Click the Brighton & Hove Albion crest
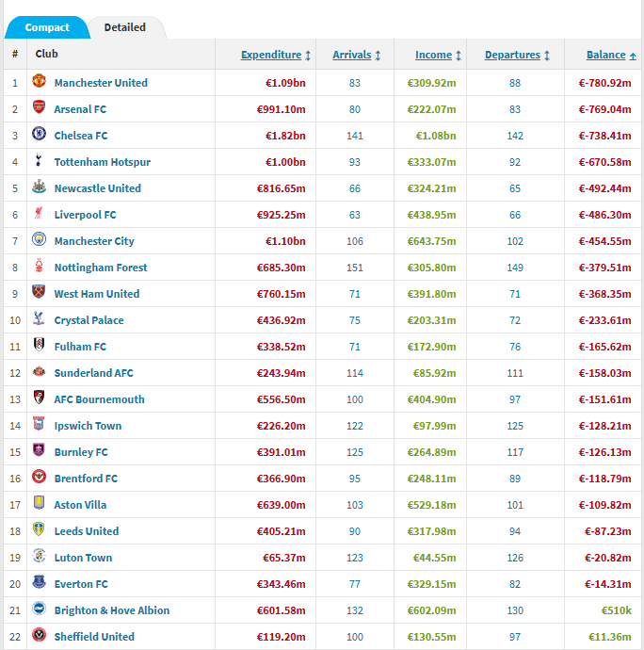This screenshot has height=650, width=644. click(39, 609)
